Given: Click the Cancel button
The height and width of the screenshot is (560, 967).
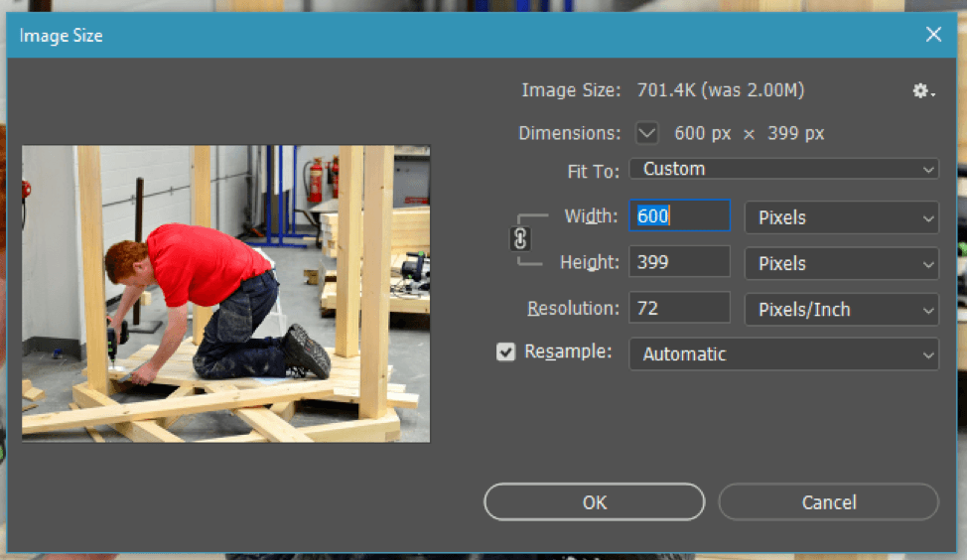Looking at the screenshot, I should [828, 502].
